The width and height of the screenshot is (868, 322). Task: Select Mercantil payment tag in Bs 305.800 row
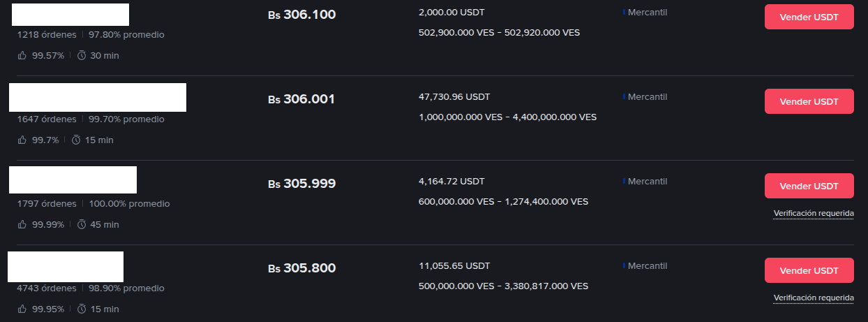pos(647,265)
